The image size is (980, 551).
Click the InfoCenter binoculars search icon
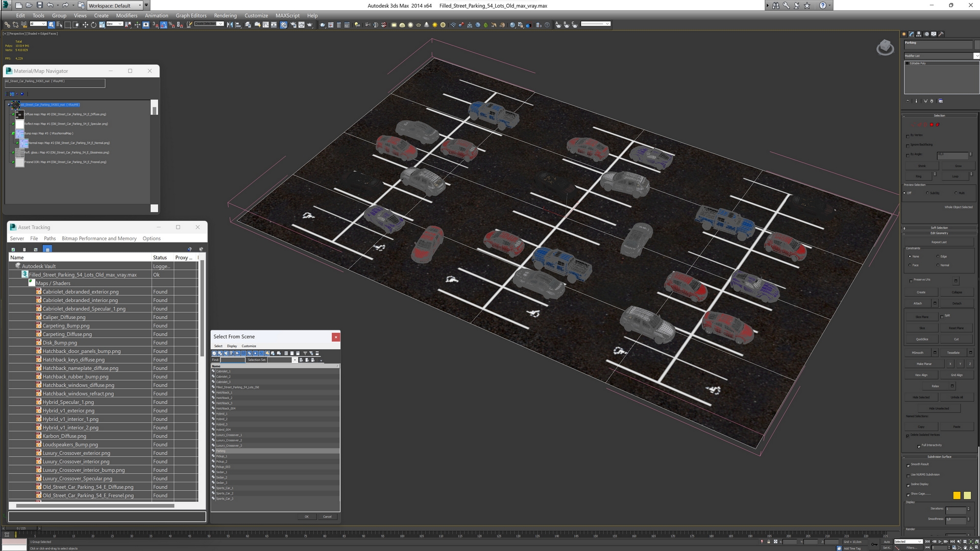775,6
